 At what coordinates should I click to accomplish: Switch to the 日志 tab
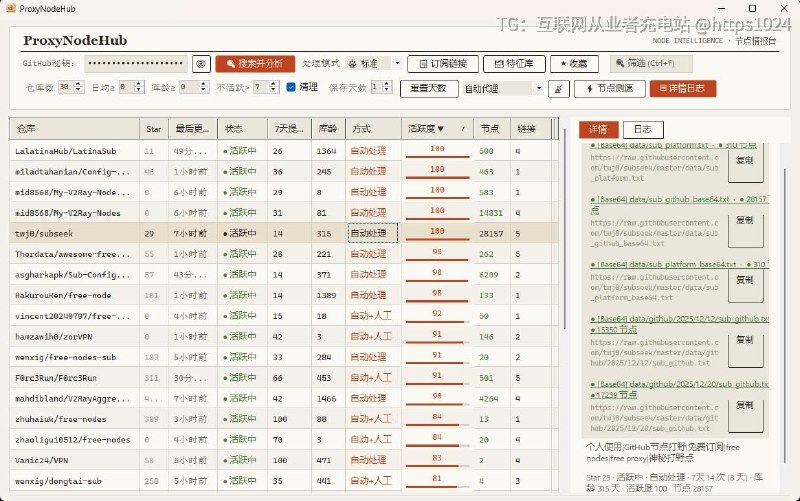pos(643,130)
